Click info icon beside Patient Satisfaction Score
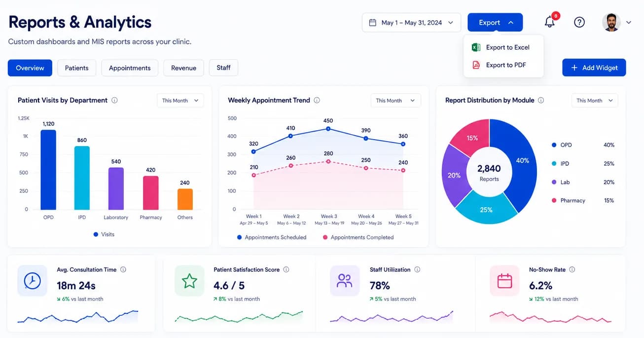 pos(286,269)
